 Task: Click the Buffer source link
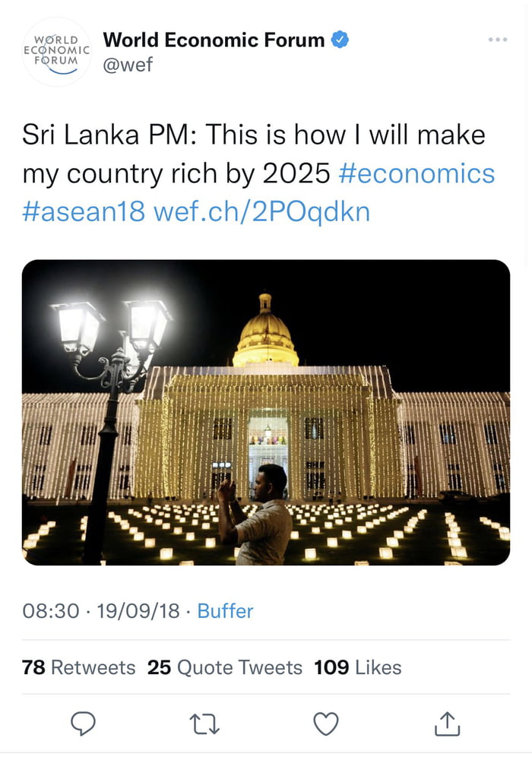[x=225, y=611]
